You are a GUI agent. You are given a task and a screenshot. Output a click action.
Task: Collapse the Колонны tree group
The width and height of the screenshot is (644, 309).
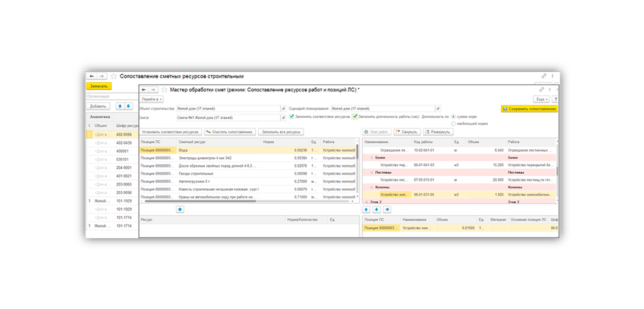pyautogui.click(x=372, y=187)
